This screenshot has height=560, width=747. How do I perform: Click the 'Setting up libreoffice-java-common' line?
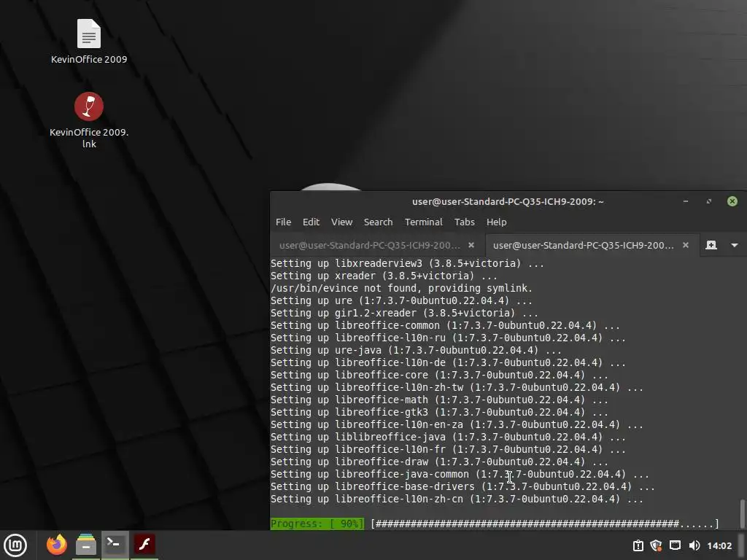460,474
